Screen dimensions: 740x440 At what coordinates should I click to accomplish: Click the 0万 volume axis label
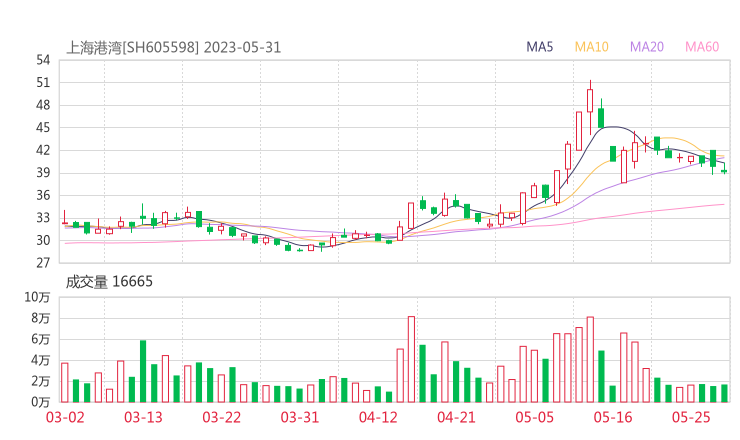coord(41,402)
